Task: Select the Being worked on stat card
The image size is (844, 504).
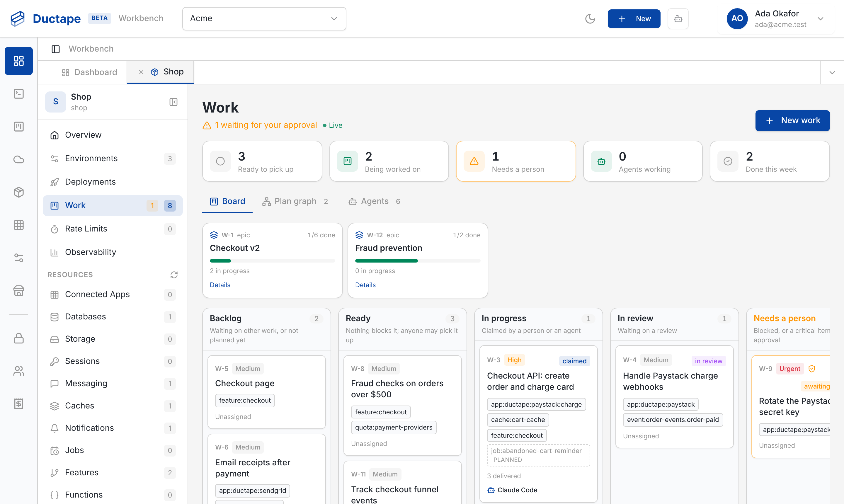Action: click(389, 161)
